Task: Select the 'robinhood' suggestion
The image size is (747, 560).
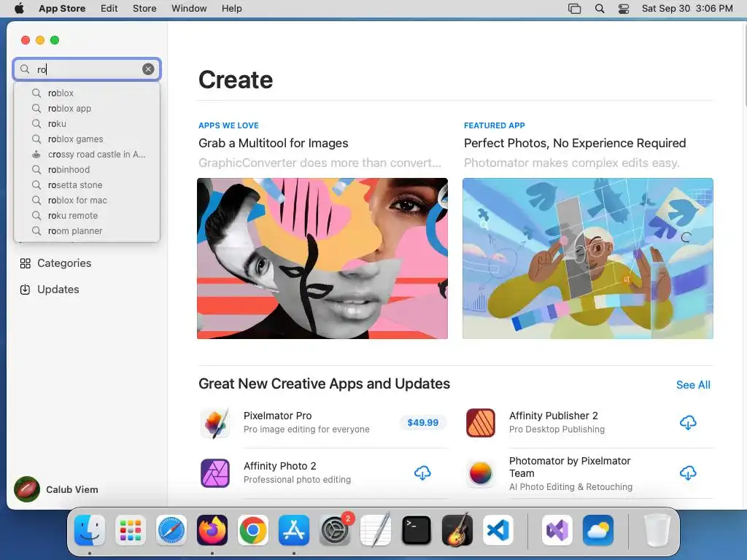Action: click(x=87, y=169)
